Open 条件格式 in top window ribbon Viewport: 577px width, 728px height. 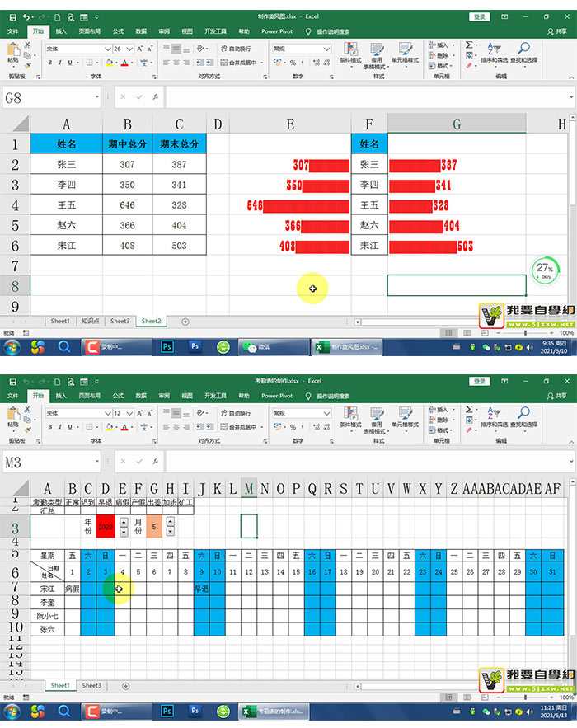point(350,54)
